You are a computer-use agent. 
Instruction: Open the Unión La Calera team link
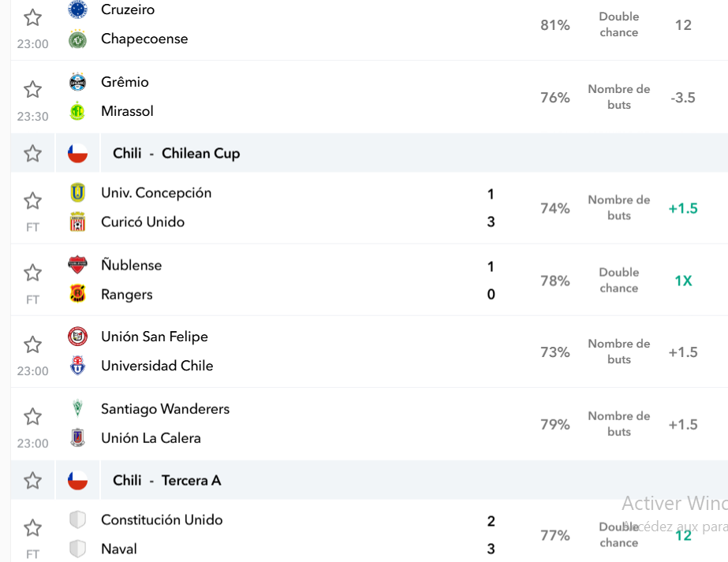point(151,438)
